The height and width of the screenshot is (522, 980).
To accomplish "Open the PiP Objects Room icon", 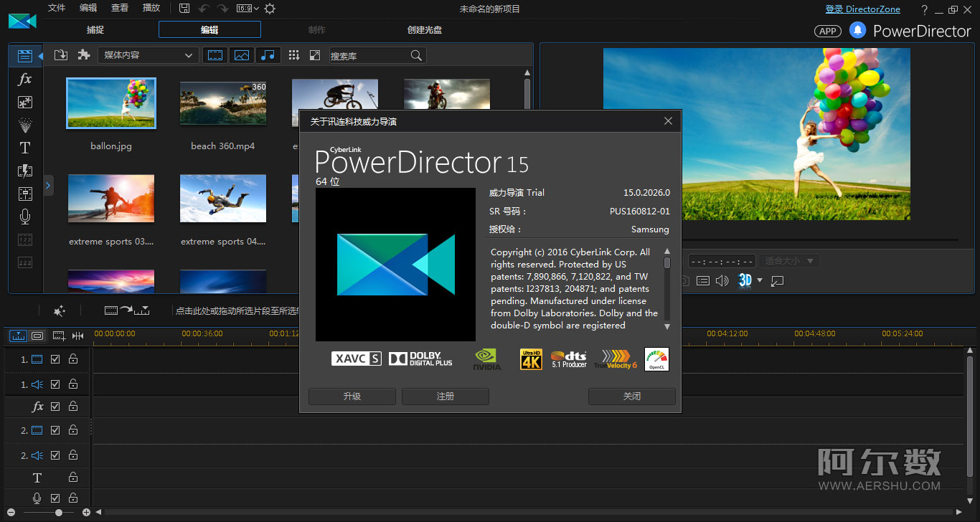I will (x=25, y=102).
